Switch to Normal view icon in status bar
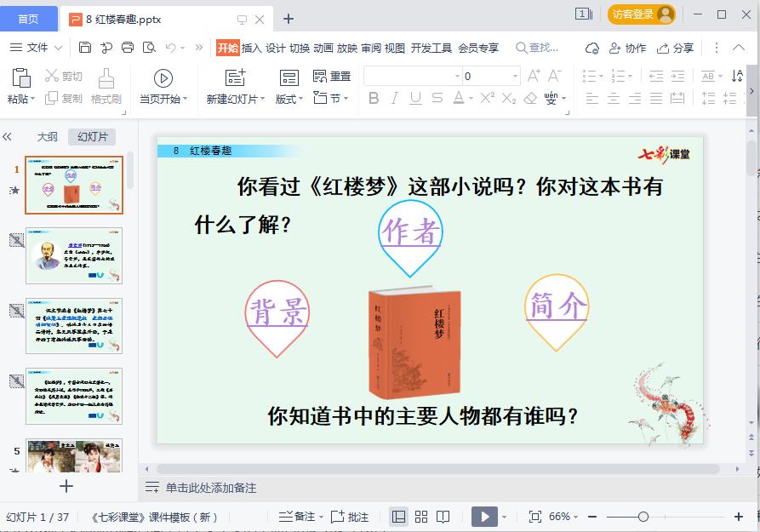This screenshot has height=532, width=760. [398, 517]
